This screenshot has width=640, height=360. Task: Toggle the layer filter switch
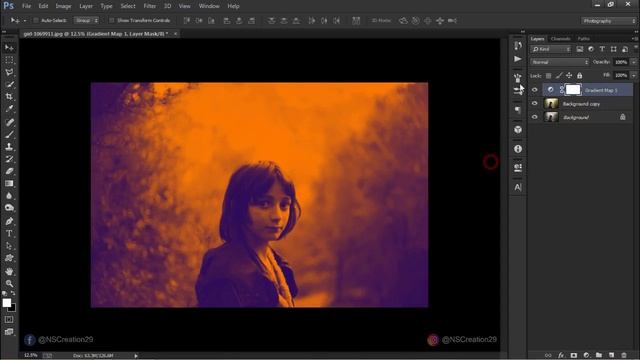pyautogui.click(x=636, y=48)
